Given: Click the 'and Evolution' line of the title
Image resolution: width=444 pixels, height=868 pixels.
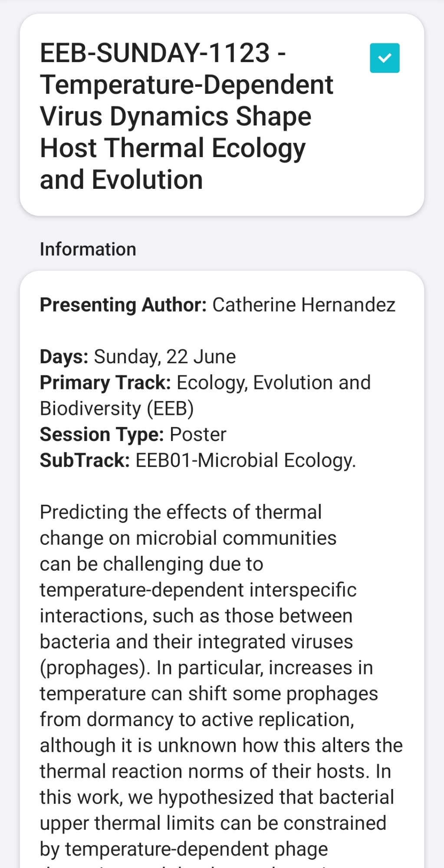Looking at the screenshot, I should (x=121, y=180).
